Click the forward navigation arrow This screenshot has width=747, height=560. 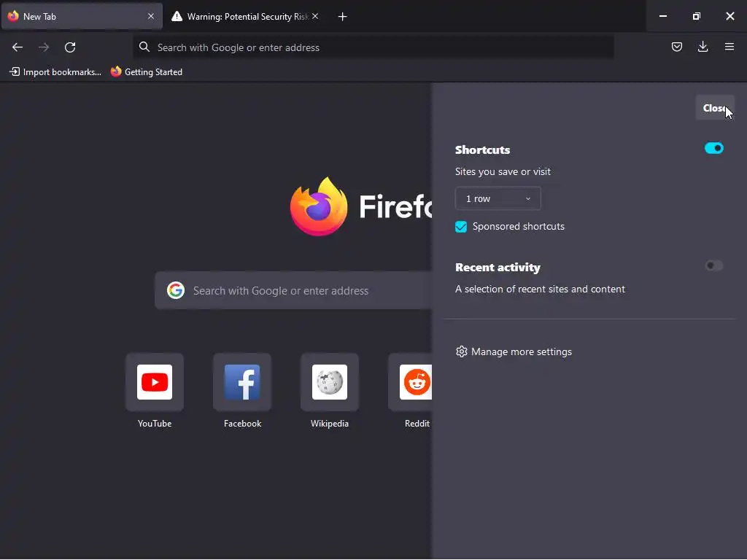tap(44, 47)
